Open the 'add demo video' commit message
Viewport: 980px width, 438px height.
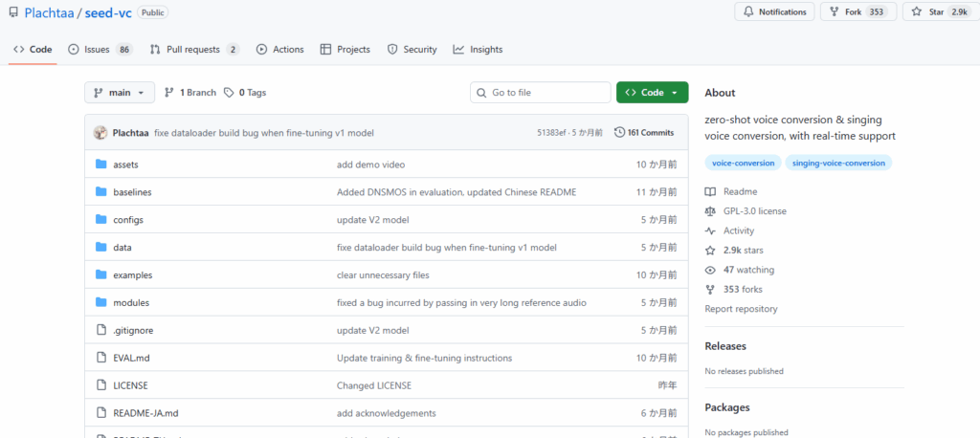pyautogui.click(x=370, y=164)
